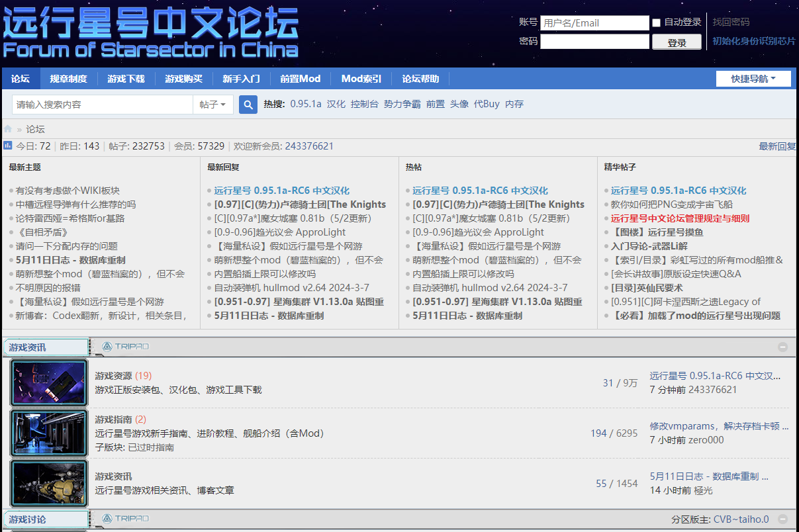Click the blue search magnifier button

248,105
